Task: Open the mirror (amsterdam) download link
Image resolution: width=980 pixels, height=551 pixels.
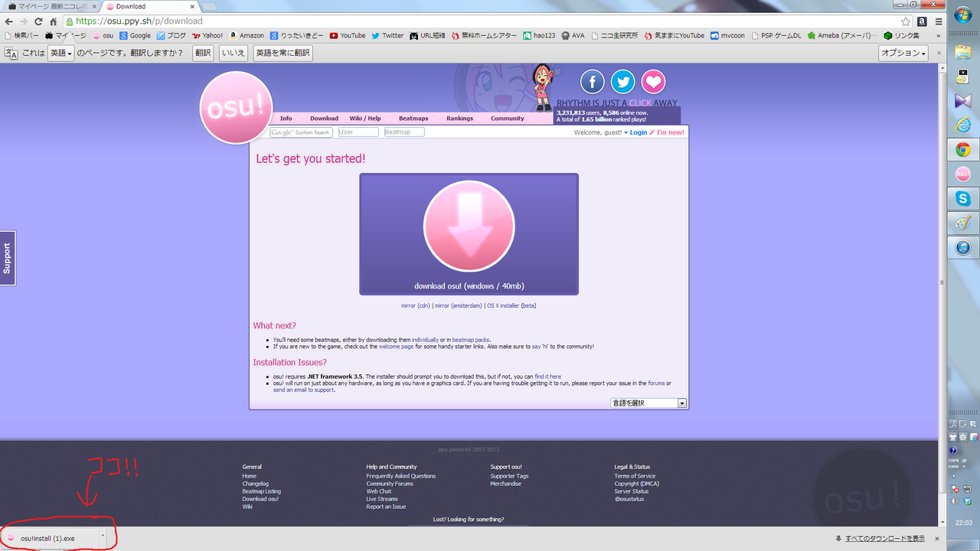Action: point(459,305)
